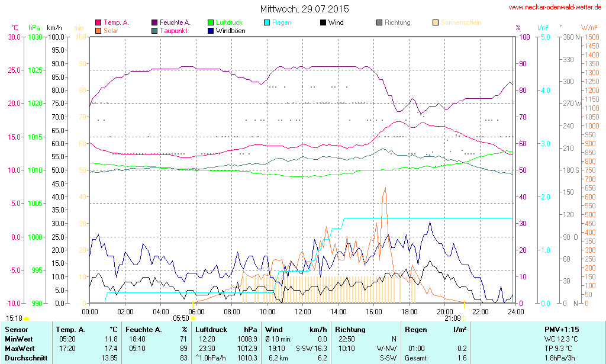Select the gray Richtung legend square
Screen dimensions: 606x364
pos(379,22)
